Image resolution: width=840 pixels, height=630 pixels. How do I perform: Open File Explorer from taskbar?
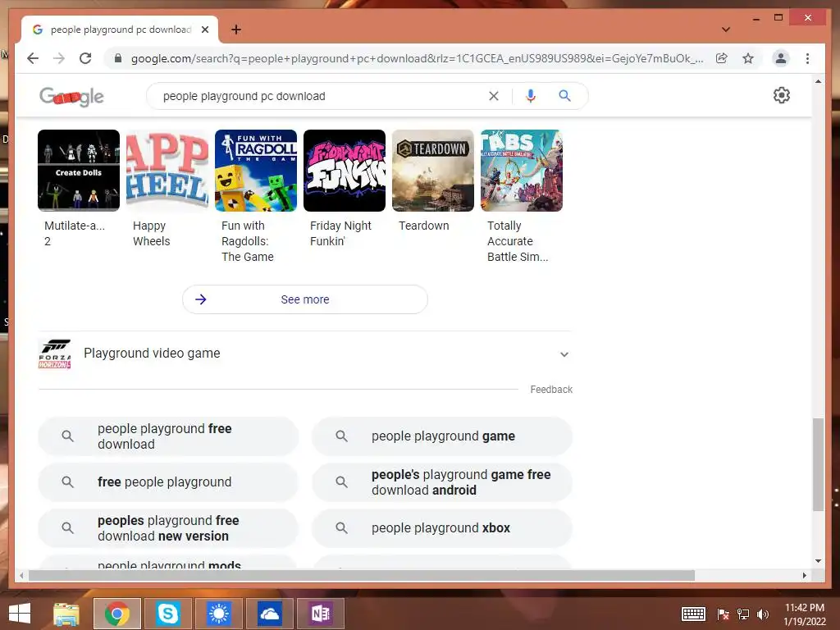tap(66, 614)
